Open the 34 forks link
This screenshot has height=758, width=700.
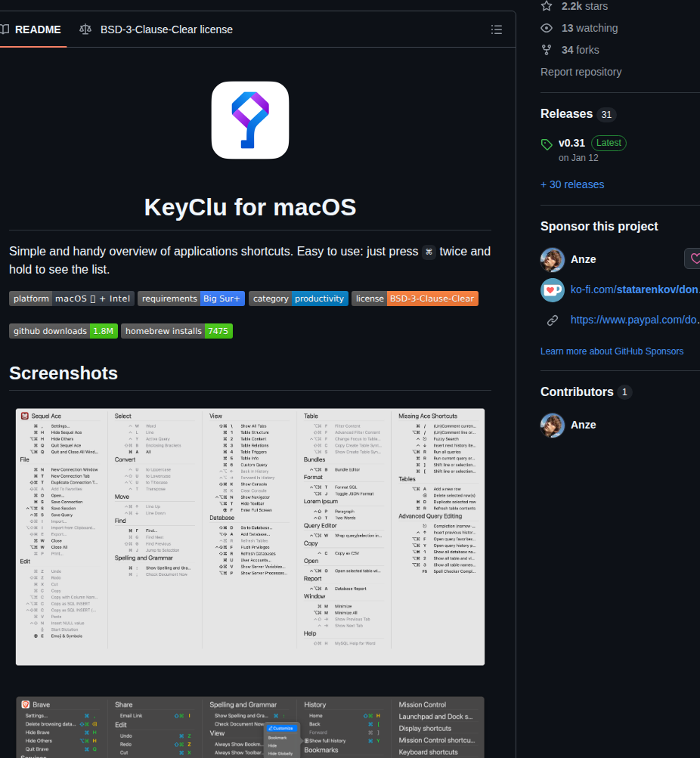[580, 50]
